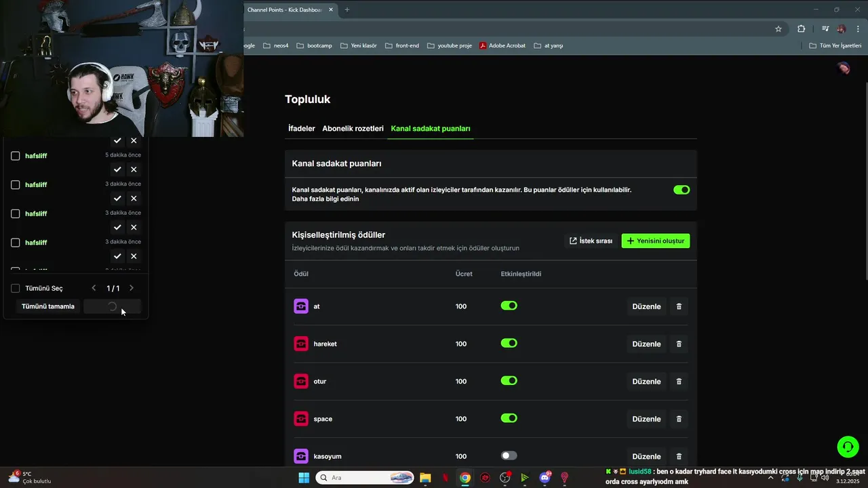Open the 'at yarışı' bookmark folder
The image size is (868, 488).
pos(549,45)
